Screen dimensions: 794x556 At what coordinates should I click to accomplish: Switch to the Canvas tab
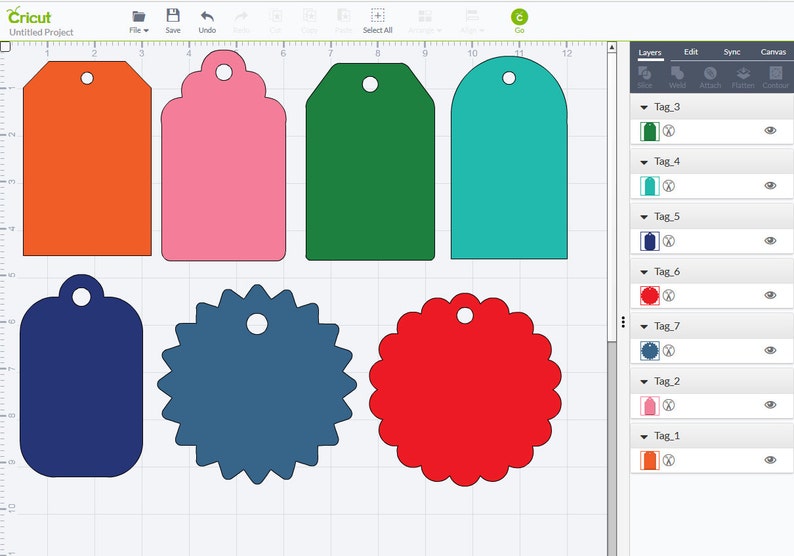click(773, 52)
